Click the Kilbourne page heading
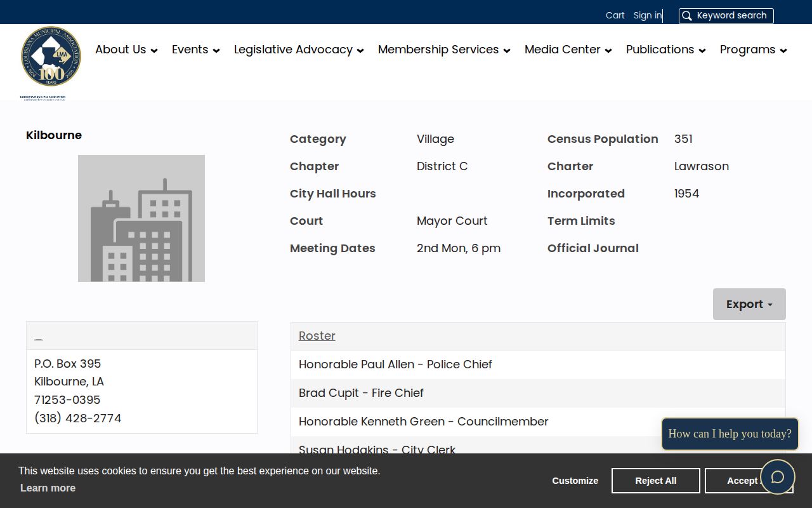Viewport: 812px width, 508px height. pos(54,135)
